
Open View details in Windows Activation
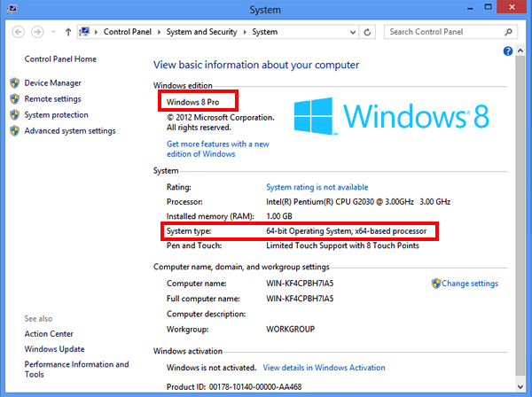[x=324, y=368]
